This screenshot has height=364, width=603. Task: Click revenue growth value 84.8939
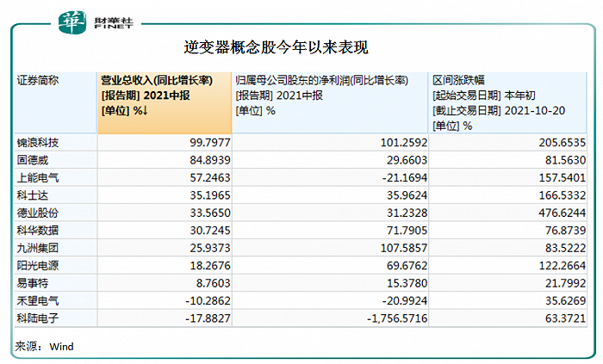click(x=210, y=160)
